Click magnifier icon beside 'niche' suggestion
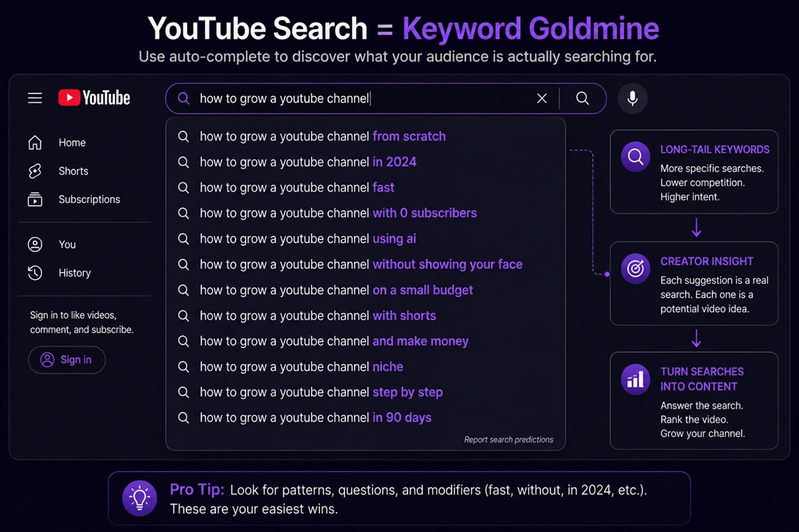799x532 pixels. (183, 367)
